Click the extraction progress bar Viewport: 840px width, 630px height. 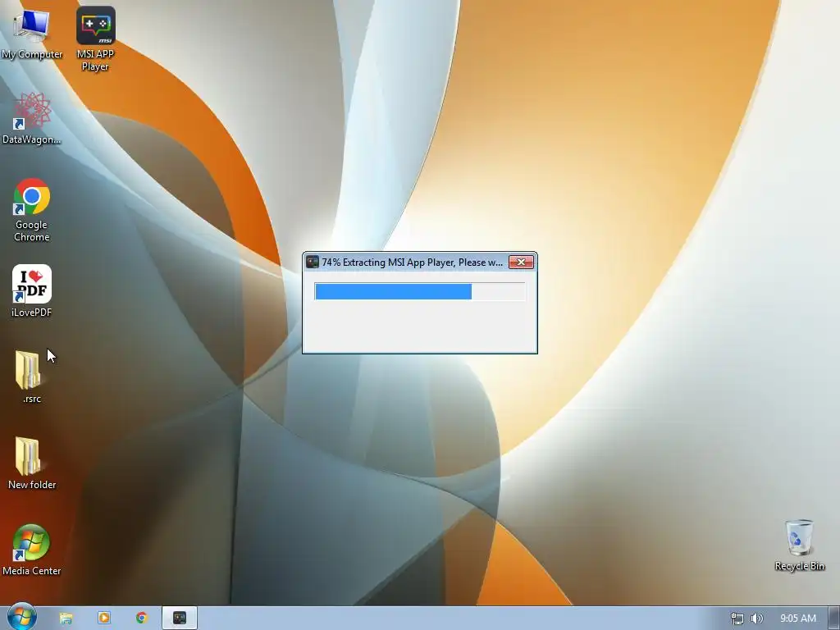[419, 291]
